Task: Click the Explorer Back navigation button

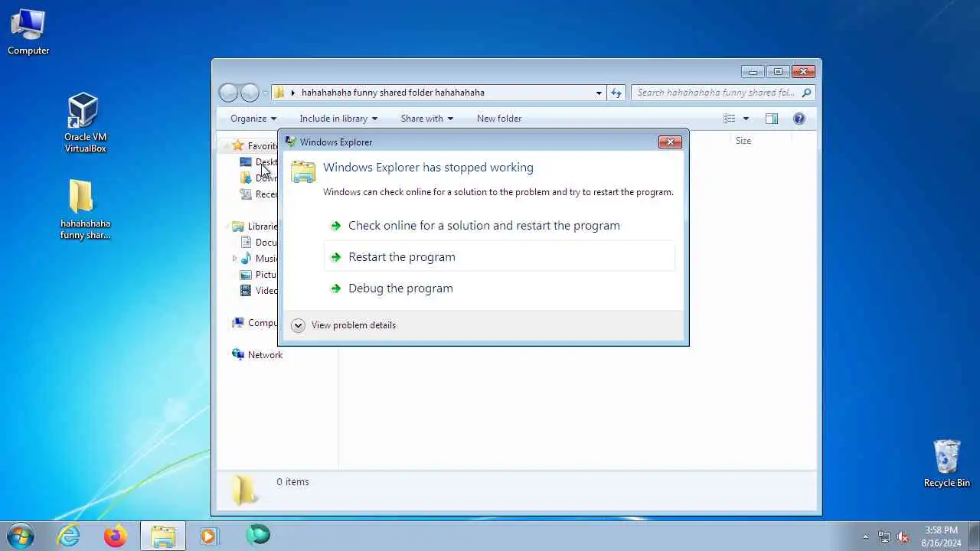Action: tap(228, 93)
